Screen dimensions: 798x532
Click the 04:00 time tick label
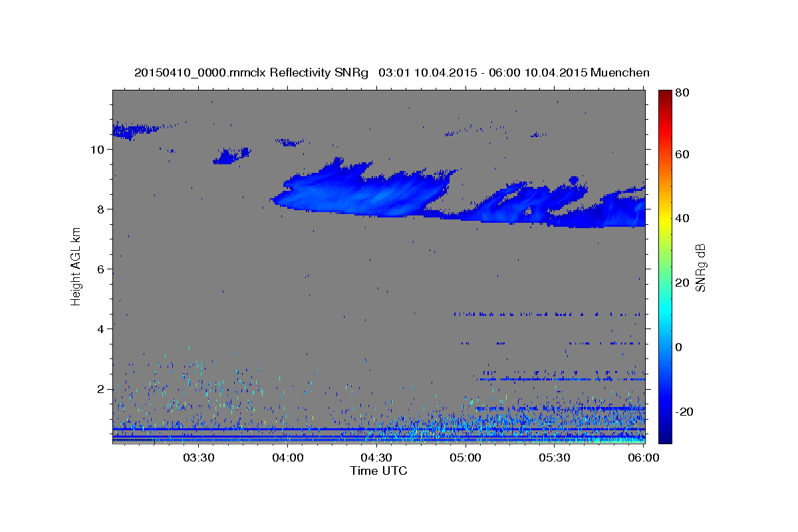point(289,458)
